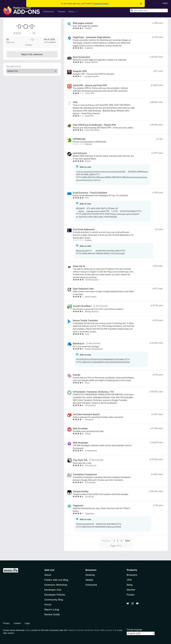Image resolution: width=171 pixels, height=644 pixels.
Task: Go to page 3 of the collection
Action: (x=121, y=541)
